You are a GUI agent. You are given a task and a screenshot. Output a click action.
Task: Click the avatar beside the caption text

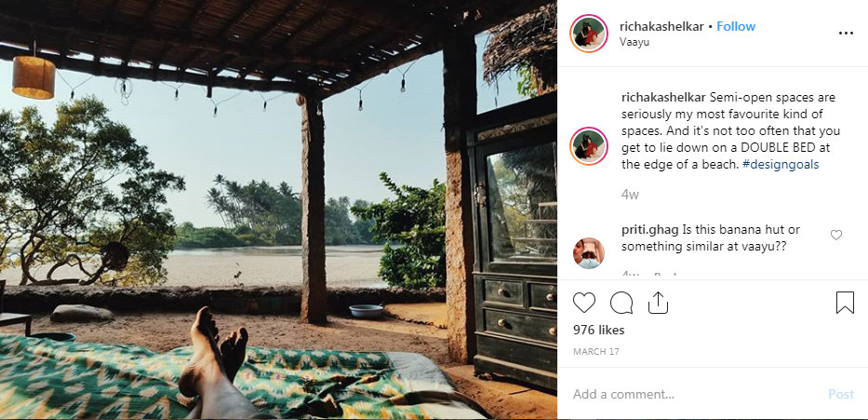(590, 147)
